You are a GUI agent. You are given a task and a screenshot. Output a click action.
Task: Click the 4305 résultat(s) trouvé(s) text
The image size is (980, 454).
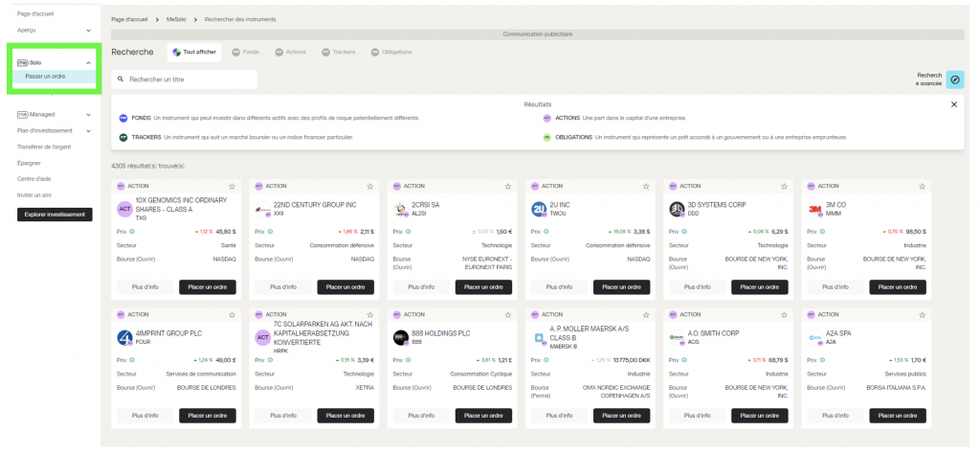(x=147, y=166)
